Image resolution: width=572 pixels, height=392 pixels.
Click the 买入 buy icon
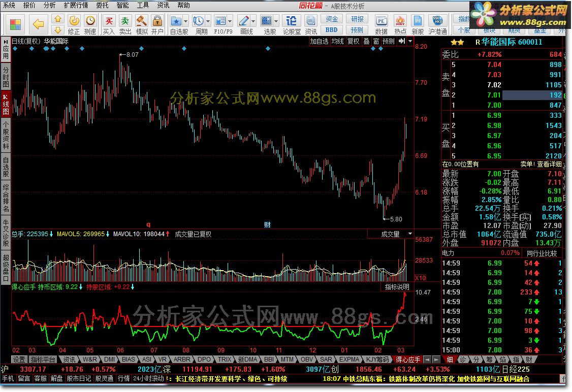[x=109, y=21]
